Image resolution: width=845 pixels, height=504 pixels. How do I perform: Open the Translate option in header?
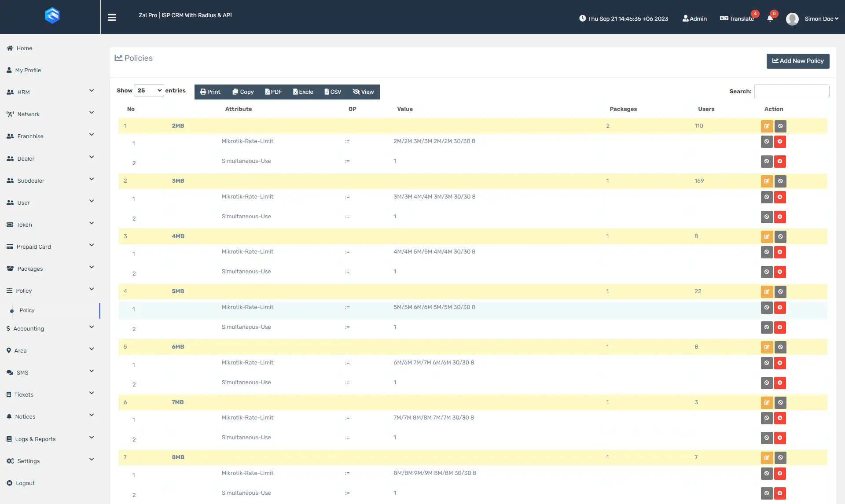[x=737, y=18]
